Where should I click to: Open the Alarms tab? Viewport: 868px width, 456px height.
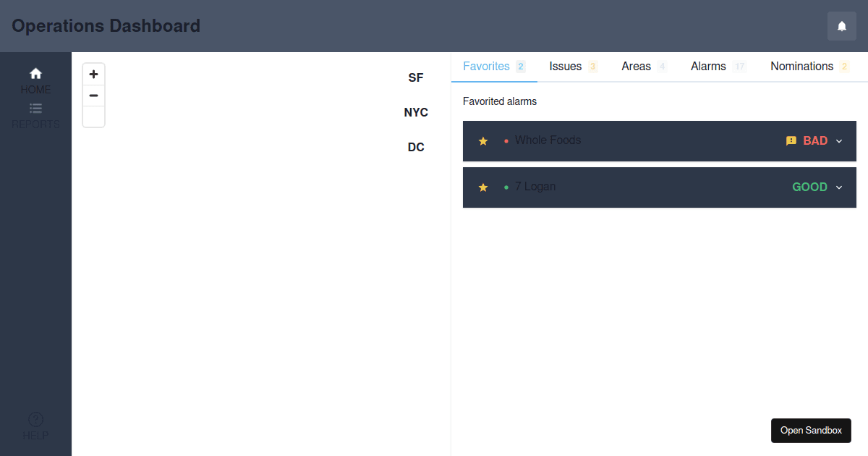point(719,67)
